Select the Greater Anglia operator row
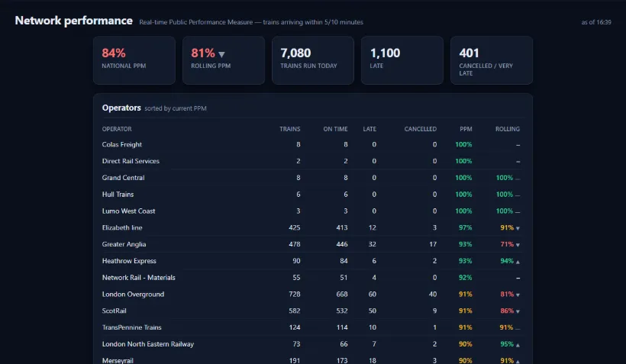 point(313,244)
